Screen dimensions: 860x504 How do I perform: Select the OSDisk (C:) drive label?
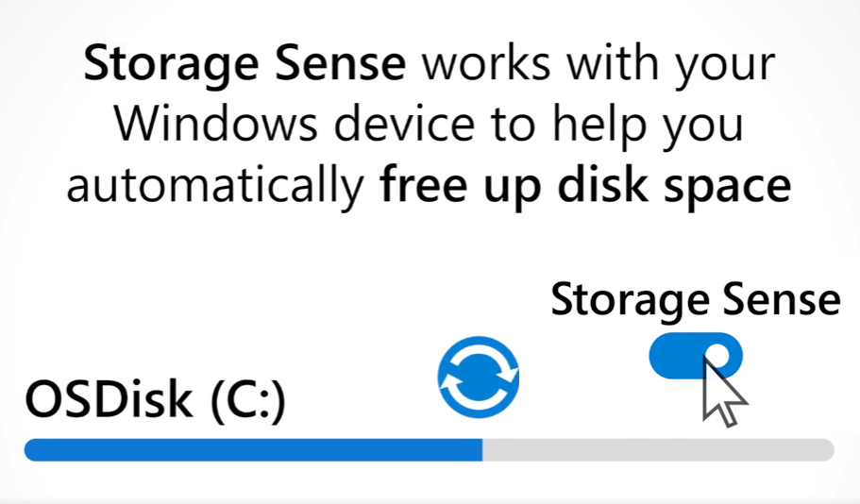click(x=156, y=400)
